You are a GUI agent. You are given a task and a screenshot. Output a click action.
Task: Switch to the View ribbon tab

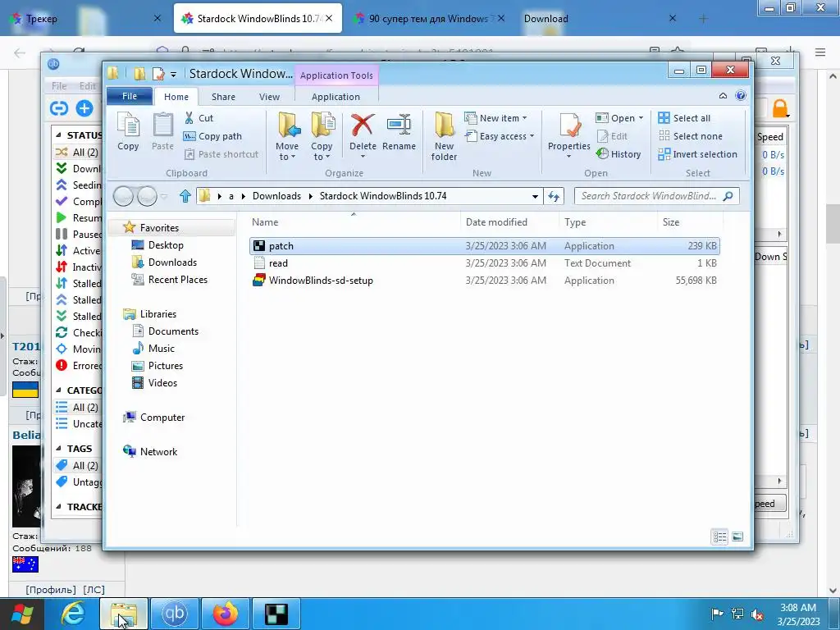pyautogui.click(x=269, y=97)
